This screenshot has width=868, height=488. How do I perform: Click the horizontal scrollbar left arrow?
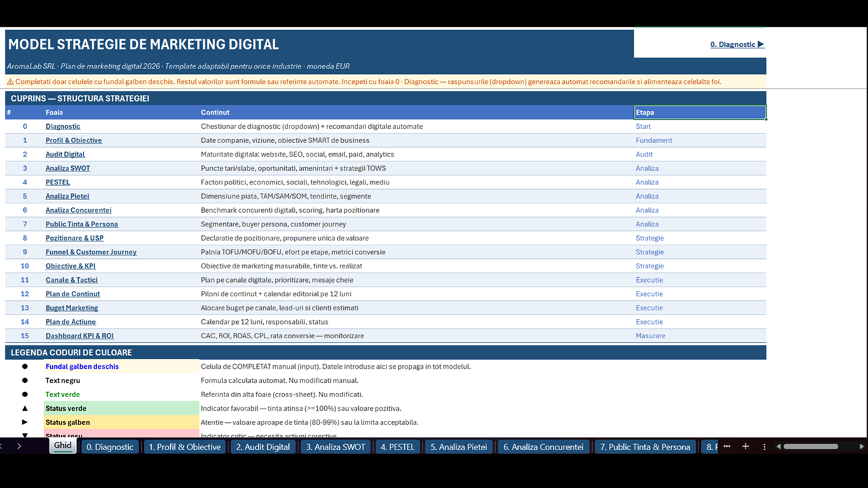[779, 447]
